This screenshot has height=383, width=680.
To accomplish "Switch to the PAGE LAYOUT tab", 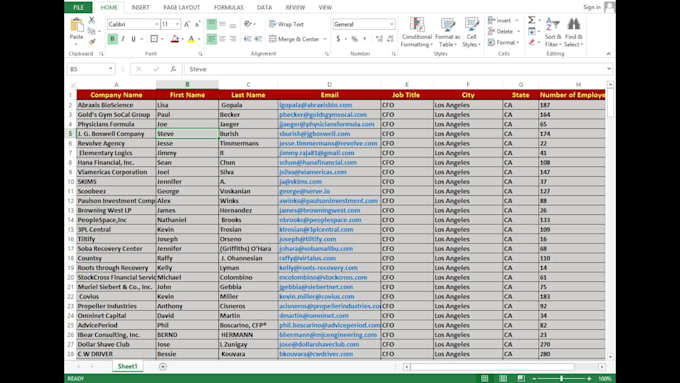I will point(182,7).
